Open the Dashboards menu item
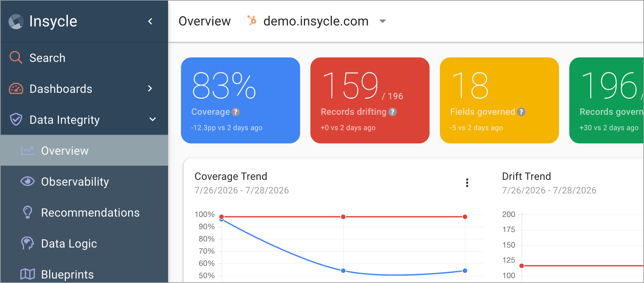Image resolution: width=644 pixels, height=283 pixels. pyautogui.click(x=84, y=89)
